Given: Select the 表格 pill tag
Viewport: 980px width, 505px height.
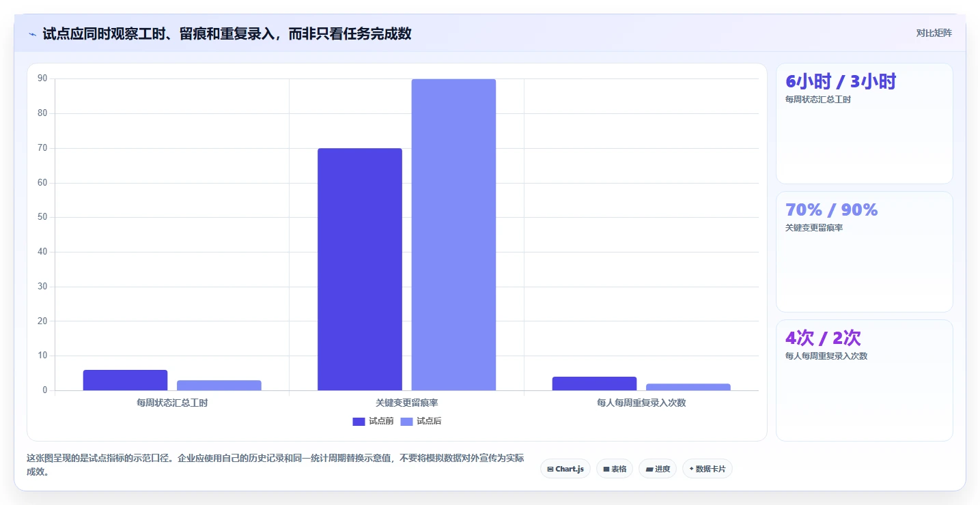Looking at the screenshot, I should (x=615, y=469).
